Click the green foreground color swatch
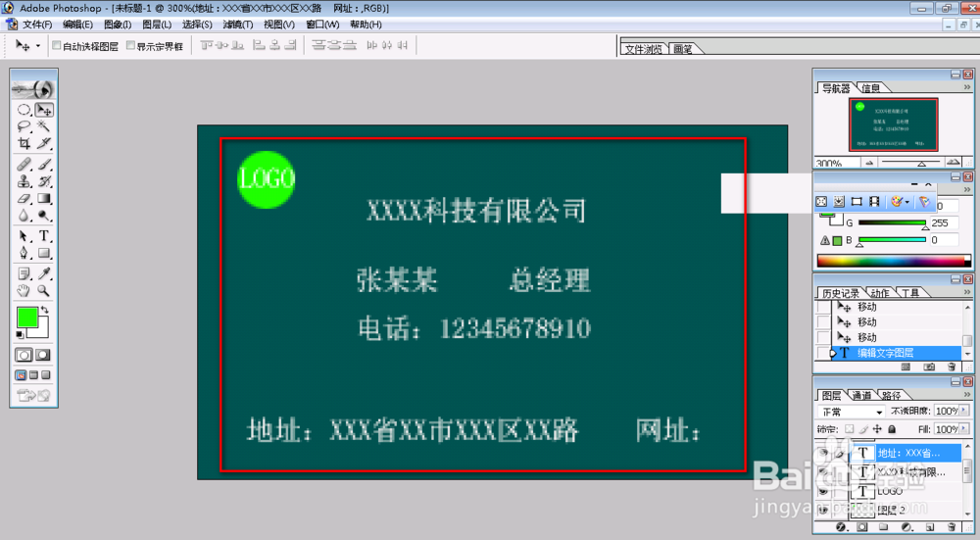The height and width of the screenshot is (540, 980). tap(26, 318)
